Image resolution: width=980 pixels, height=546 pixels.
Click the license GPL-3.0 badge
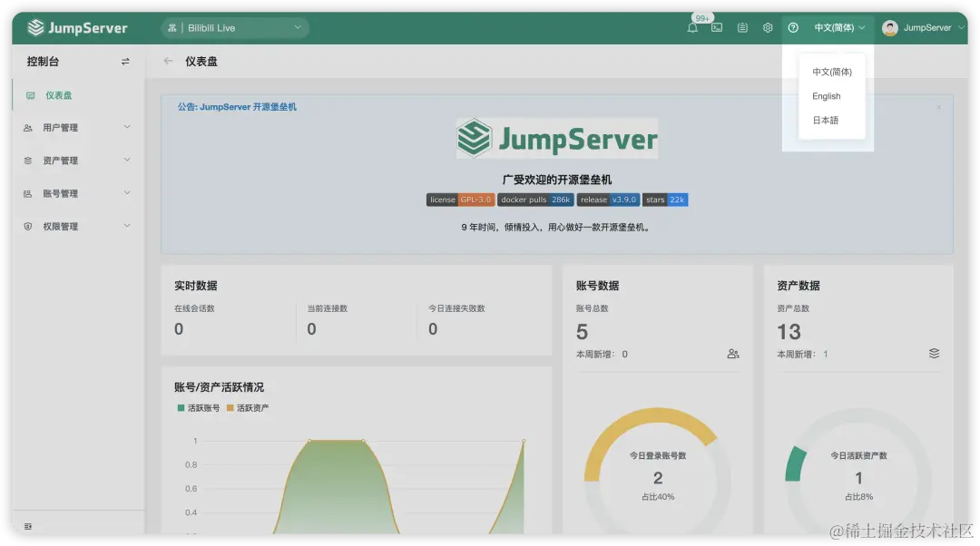pos(461,200)
